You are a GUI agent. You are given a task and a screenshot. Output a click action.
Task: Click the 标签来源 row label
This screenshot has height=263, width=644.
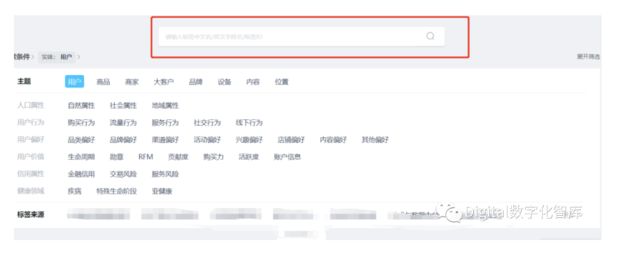[31, 214]
